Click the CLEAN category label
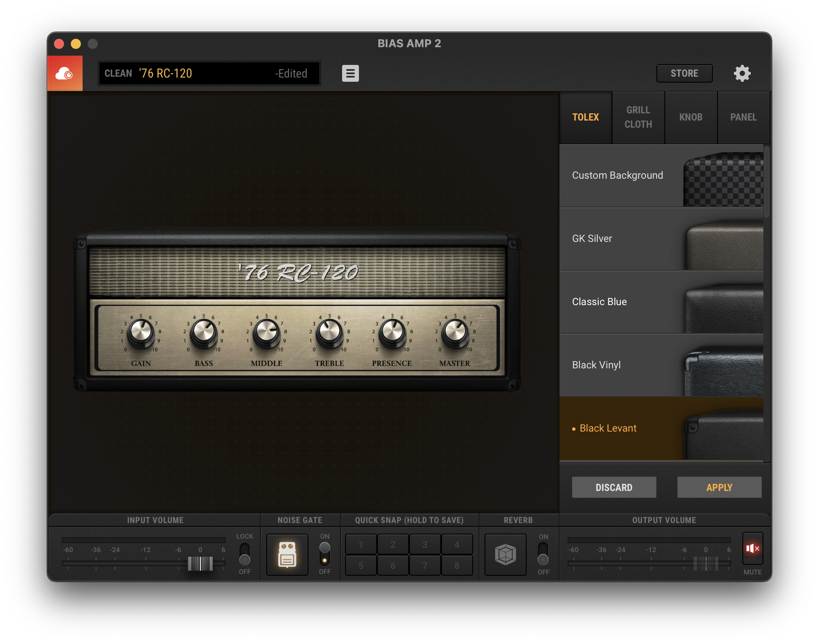This screenshot has height=644, width=819. pyautogui.click(x=118, y=73)
